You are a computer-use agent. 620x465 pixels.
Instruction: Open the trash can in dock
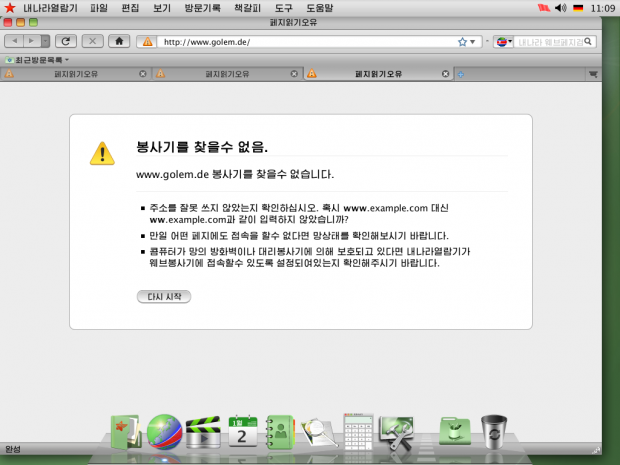(x=494, y=432)
